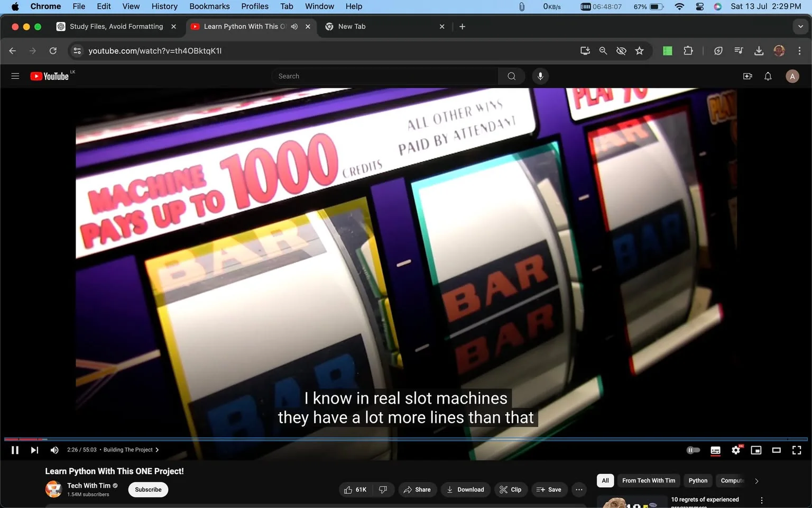Click the search magnifier button
812x508 pixels.
pyautogui.click(x=511, y=76)
